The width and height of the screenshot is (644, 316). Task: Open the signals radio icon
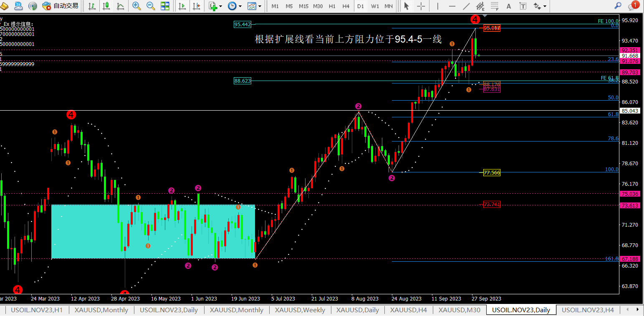click(33, 6)
